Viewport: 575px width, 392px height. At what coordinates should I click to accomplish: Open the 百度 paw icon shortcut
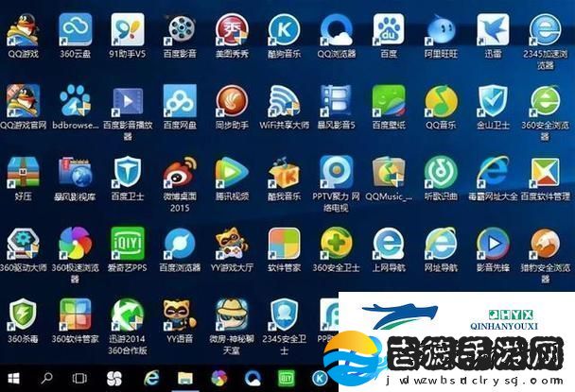389,30
